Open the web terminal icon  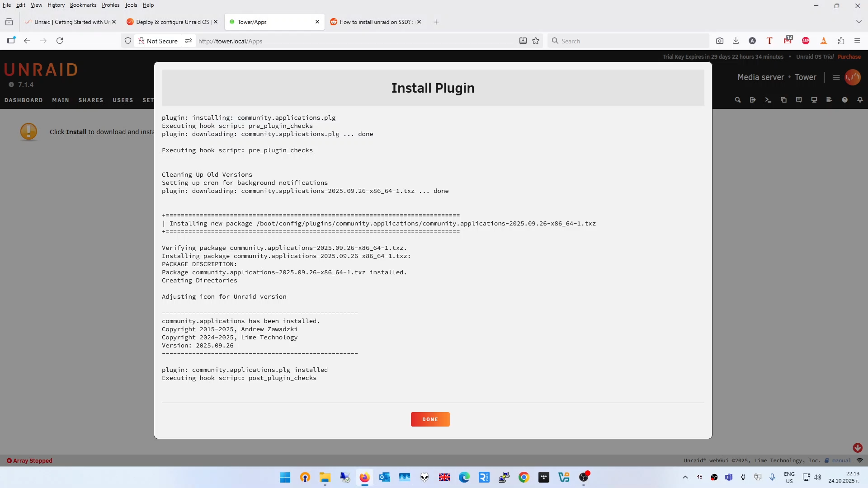pos(768,100)
